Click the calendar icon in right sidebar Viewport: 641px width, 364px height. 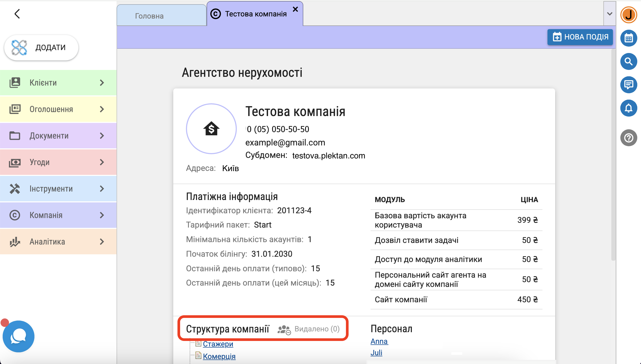coord(629,38)
